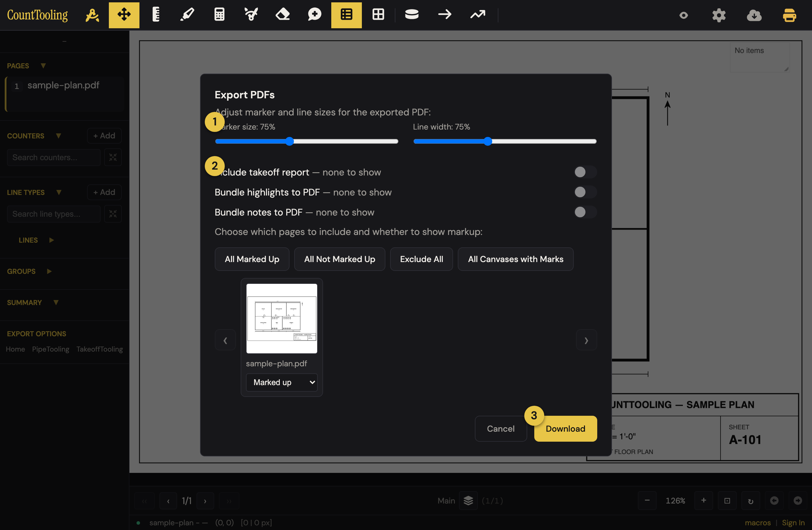Viewport: 812px width, 530px height.
Task: Open TakeoffTooling link
Action: coord(100,349)
